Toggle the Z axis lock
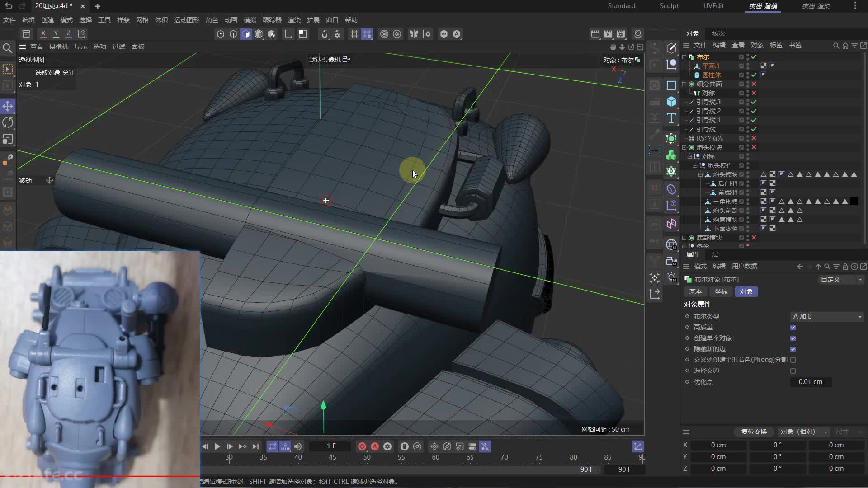The width and height of the screenshot is (868, 488). tap(68, 33)
